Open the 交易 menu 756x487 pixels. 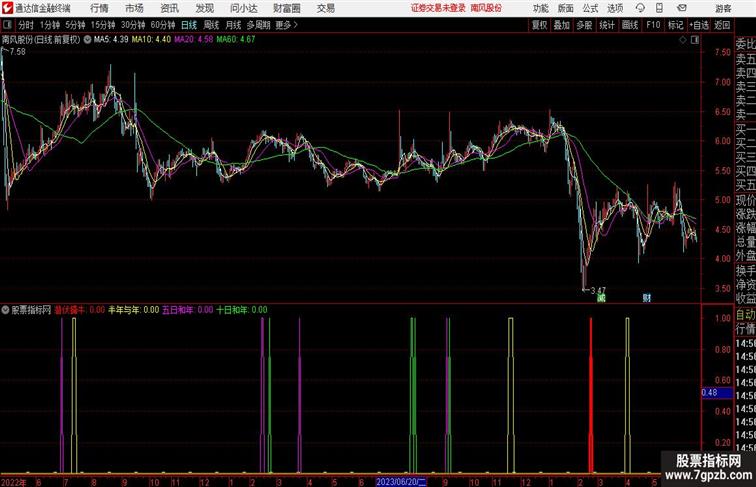[x=325, y=8]
